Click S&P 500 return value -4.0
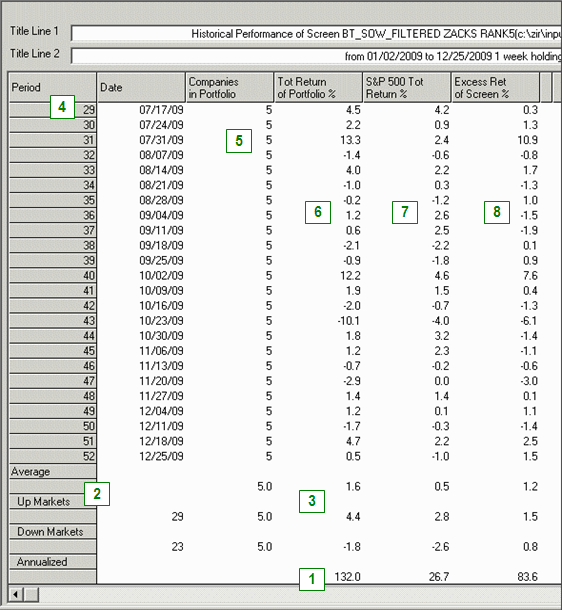 tap(440, 321)
